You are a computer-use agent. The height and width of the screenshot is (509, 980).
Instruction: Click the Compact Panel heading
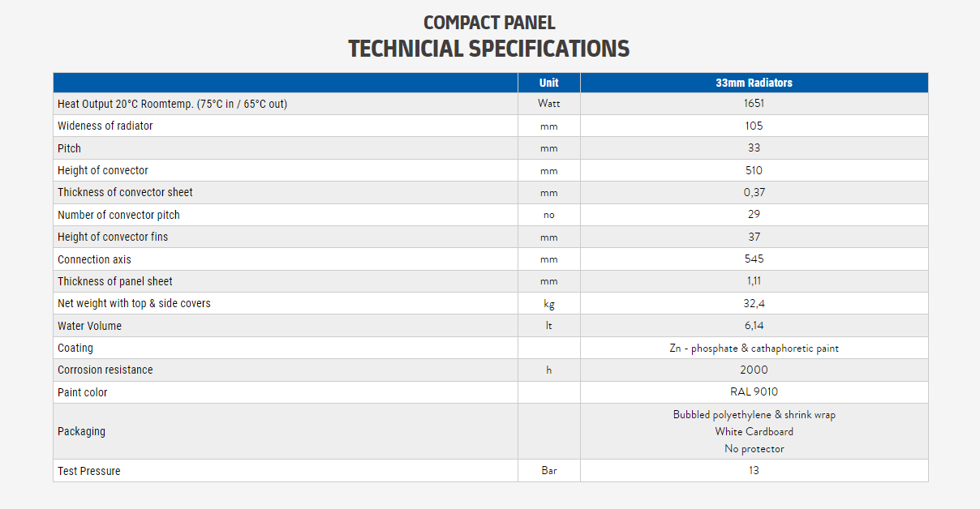click(x=489, y=23)
